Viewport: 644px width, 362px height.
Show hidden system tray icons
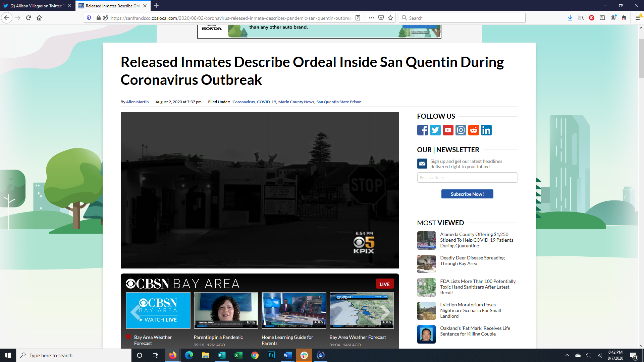[567, 355]
